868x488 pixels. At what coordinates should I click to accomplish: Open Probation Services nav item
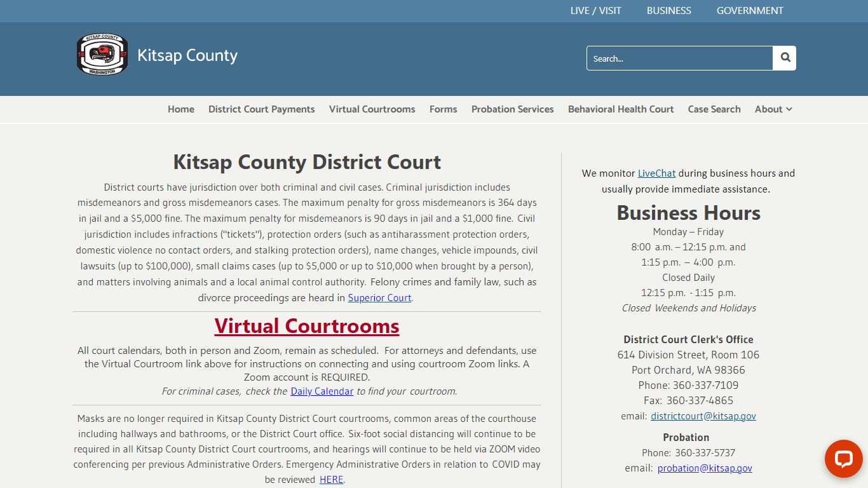coord(513,109)
